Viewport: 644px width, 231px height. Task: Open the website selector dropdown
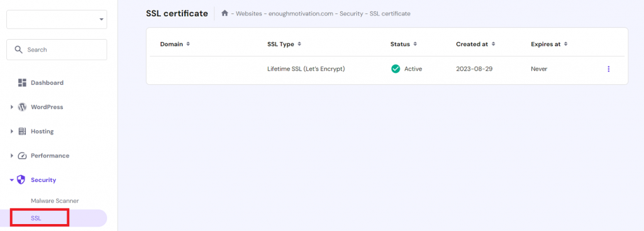57,20
